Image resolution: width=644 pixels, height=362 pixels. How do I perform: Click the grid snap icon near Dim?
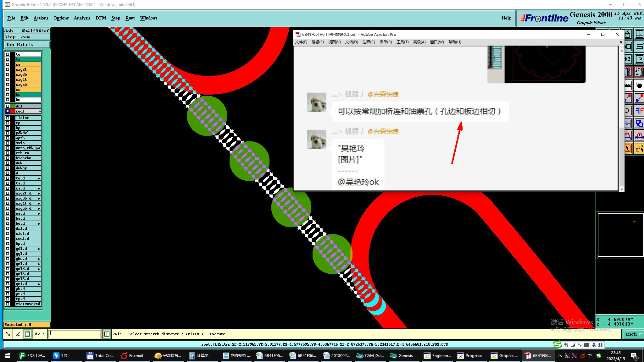click(28, 334)
